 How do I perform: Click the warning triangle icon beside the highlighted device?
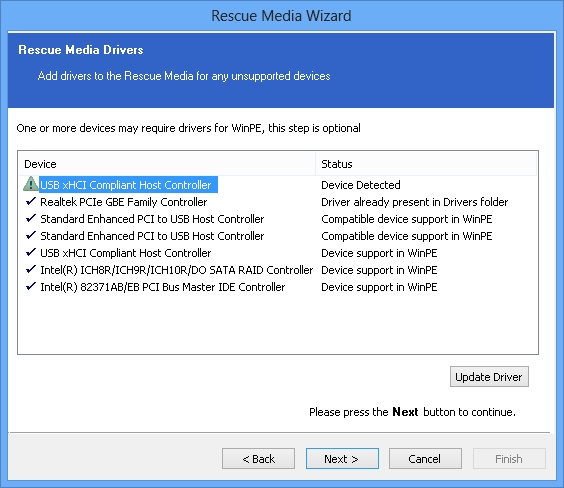31,184
